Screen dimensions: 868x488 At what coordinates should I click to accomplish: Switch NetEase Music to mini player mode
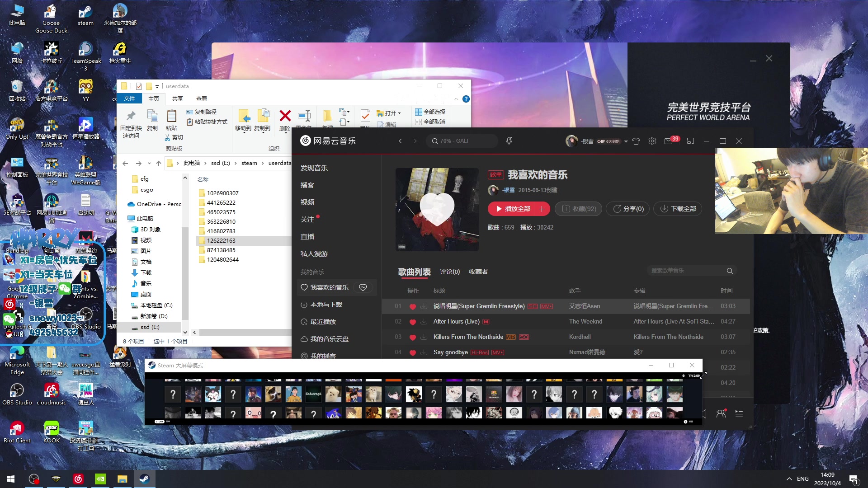click(x=690, y=141)
